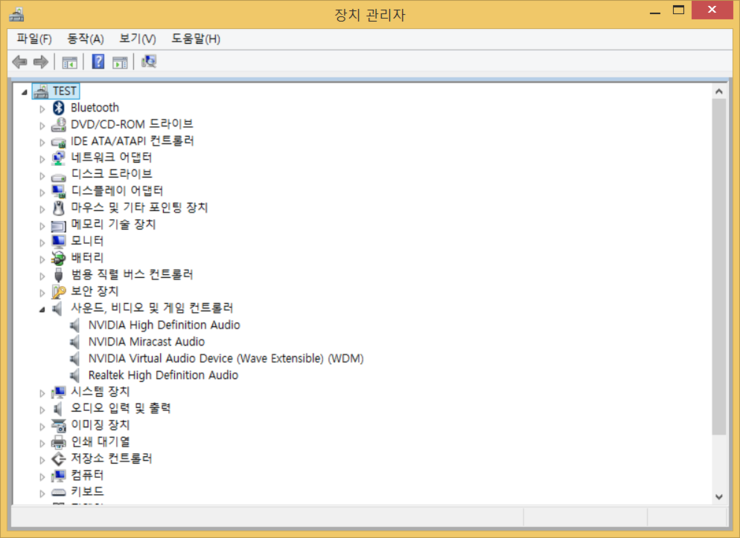Click speaker icon beside NVIDIA Miracast Audio

point(75,342)
